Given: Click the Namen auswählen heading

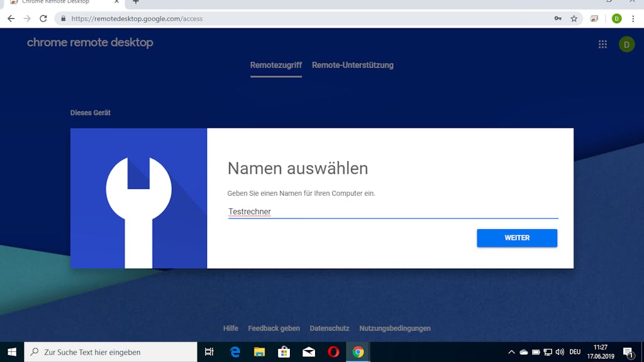Looking at the screenshot, I should pos(297,168).
